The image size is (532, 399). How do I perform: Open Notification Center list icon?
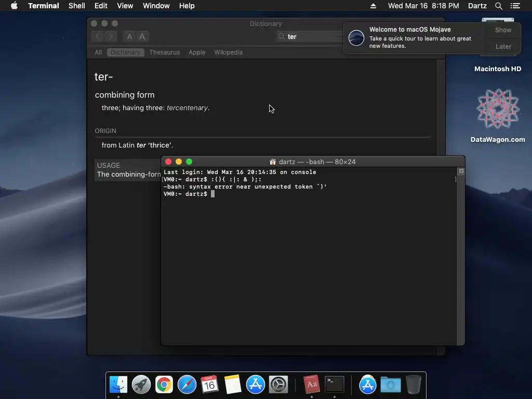515,6
